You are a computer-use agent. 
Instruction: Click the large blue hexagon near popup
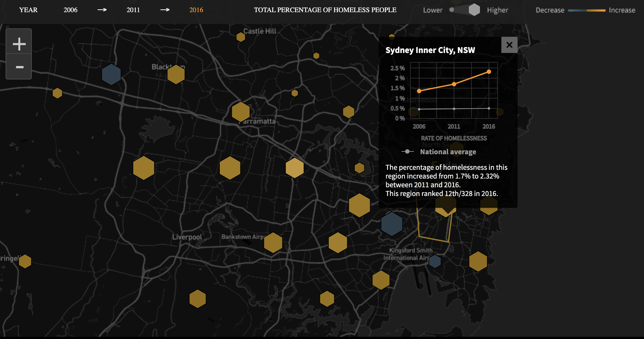tap(392, 224)
